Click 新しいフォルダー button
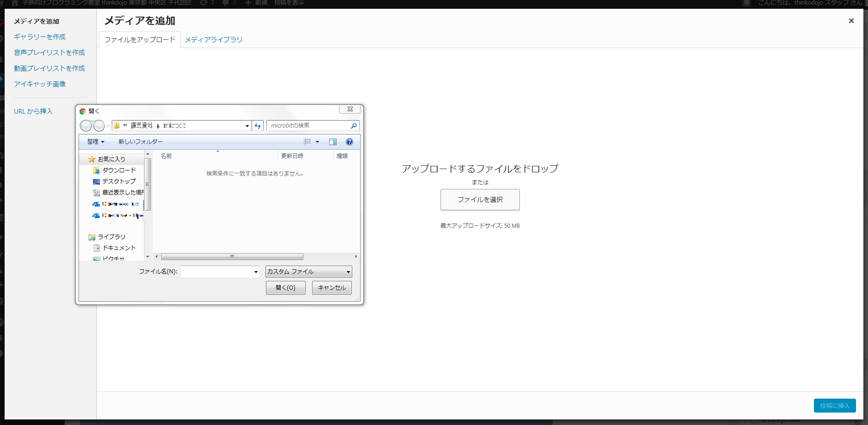The width and height of the screenshot is (868, 425). [140, 142]
